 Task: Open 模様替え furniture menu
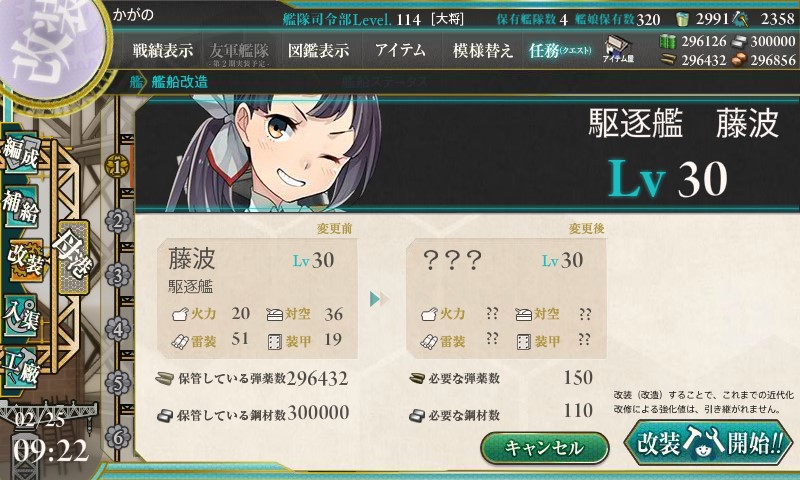[483, 50]
